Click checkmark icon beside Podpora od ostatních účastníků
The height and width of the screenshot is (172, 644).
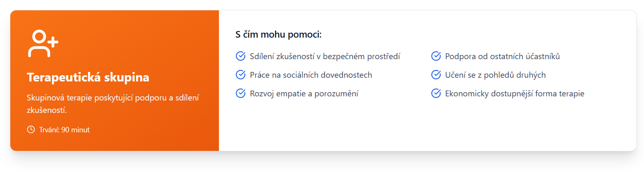click(x=436, y=56)
